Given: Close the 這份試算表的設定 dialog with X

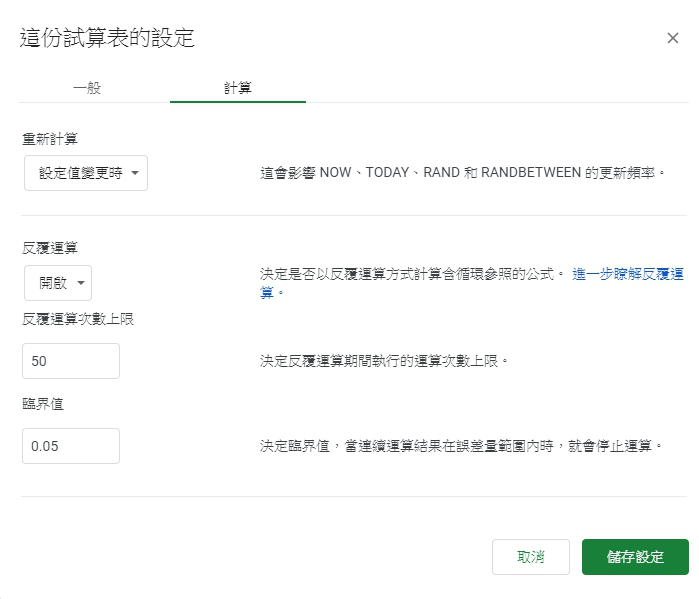Looking at the screenshot, I should pos(672,38).
